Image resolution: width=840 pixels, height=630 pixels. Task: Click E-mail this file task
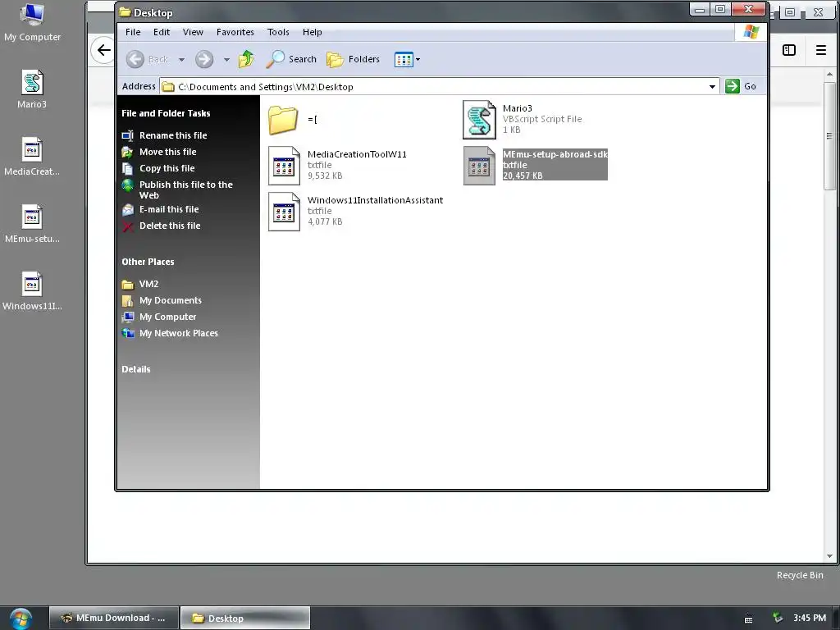tap(169, 209)
